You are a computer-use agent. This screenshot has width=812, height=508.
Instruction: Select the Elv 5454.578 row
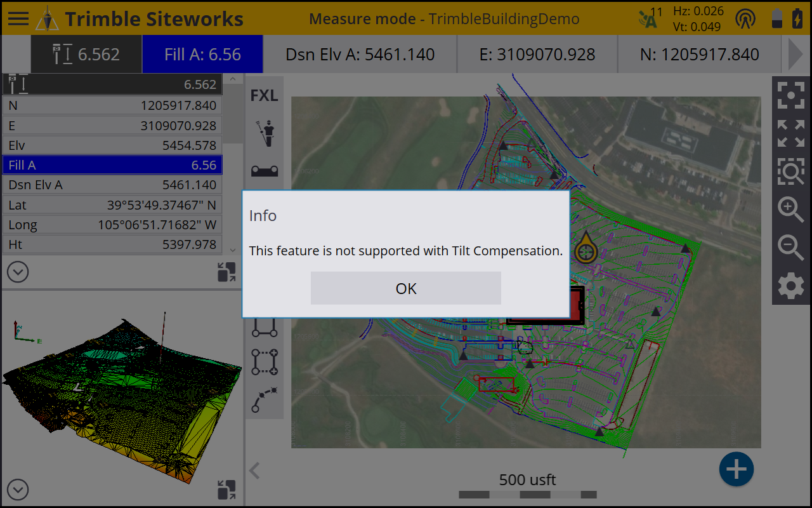coord(112,145)
